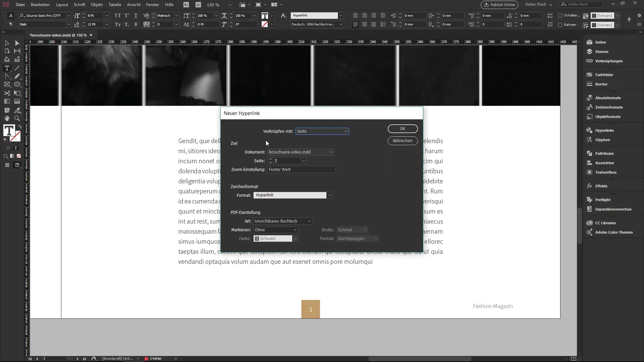This screenshot has width=644, height=362.
Task: Open the Farbfelder panel
Action: point(604,75)
